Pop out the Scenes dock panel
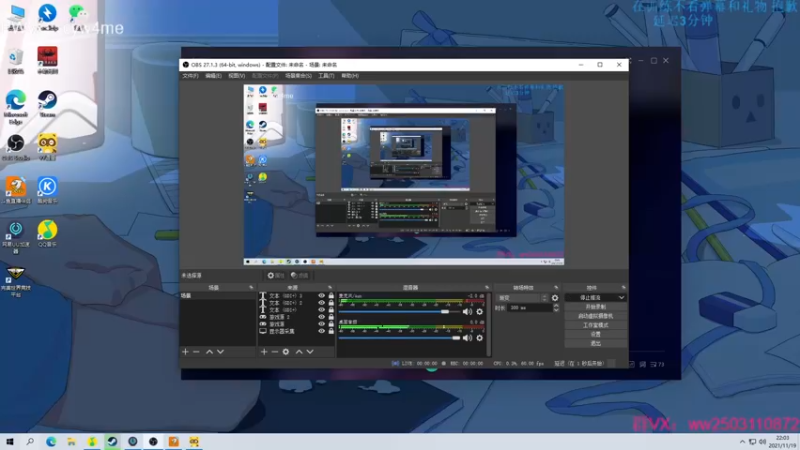This screenshot has height=450, width=800. click(251, 288)
